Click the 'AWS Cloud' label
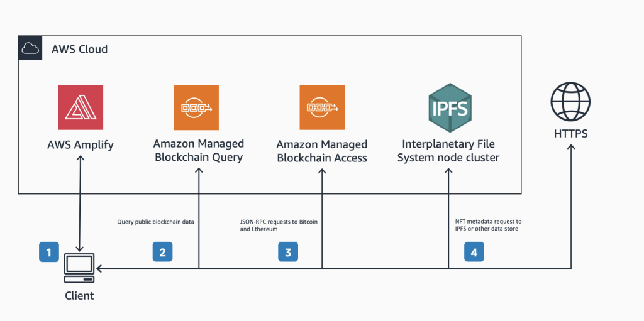The image size is (644, 321). 80,49
